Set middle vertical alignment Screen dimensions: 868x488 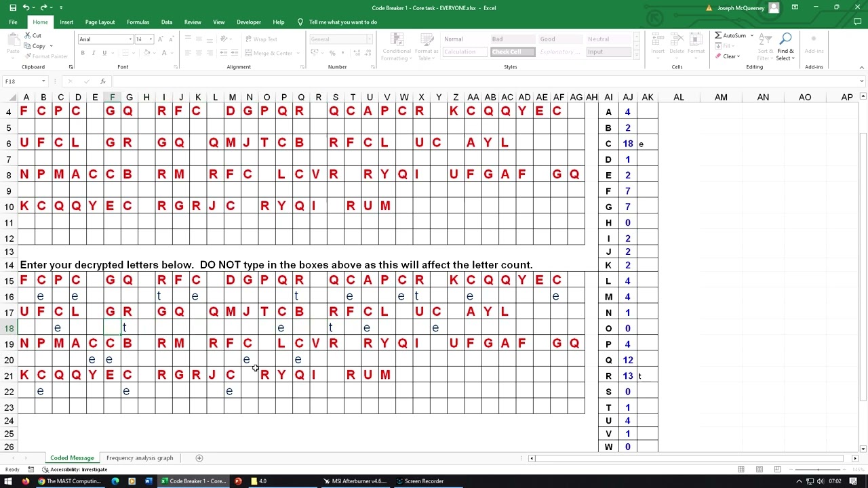coord(199,39)
